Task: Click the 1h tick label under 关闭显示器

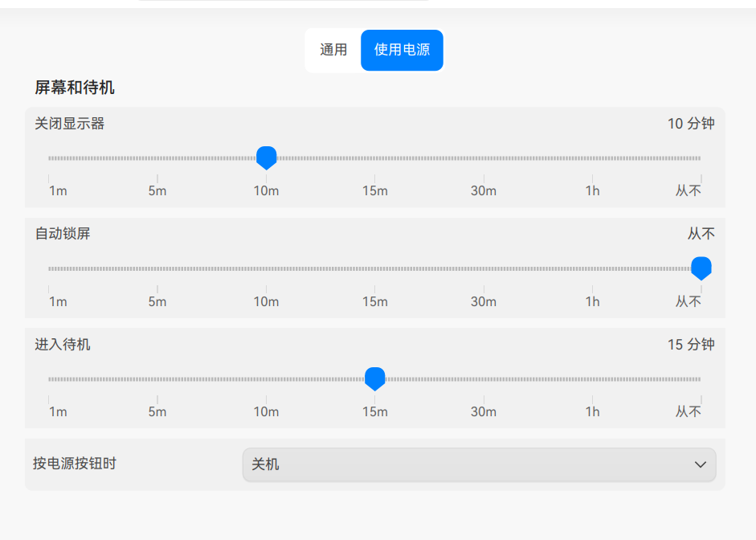Action: pos(593,191)
